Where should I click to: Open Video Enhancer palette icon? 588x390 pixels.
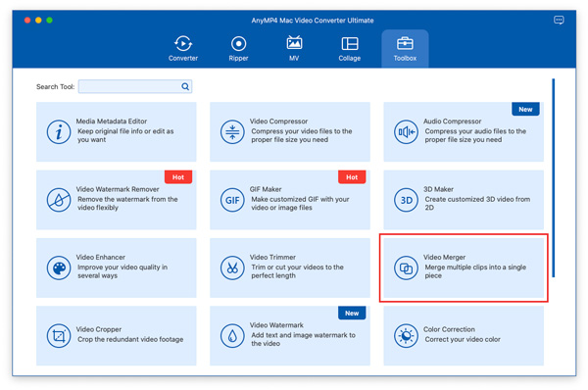click(x=59, y=268)
